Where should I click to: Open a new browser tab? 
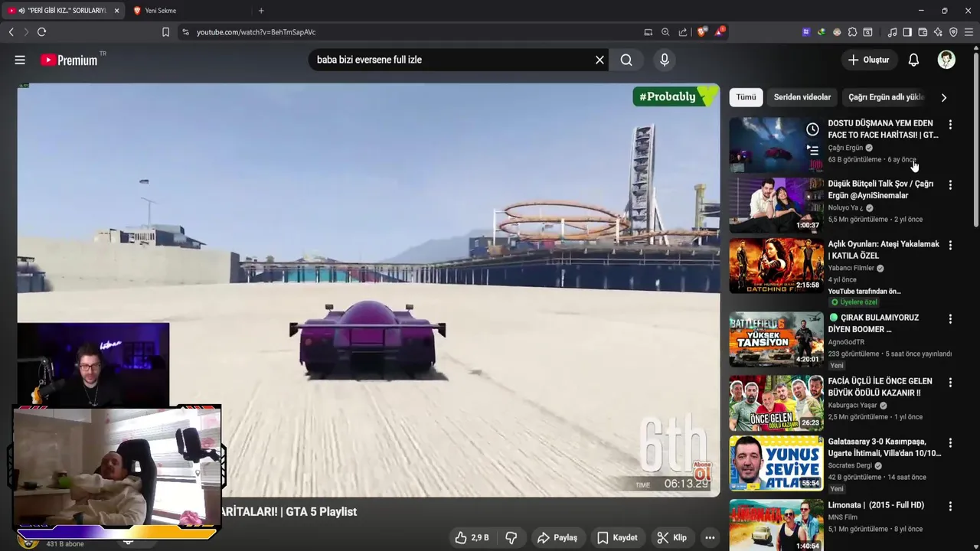coord(261,11)
